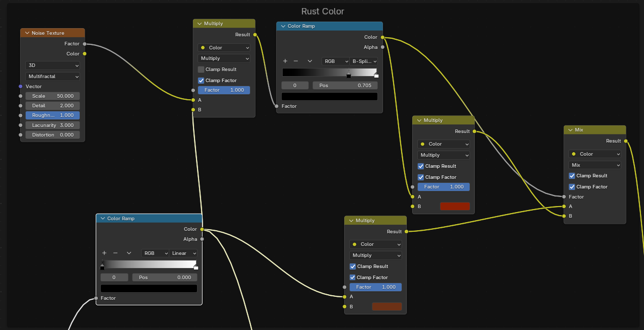Collapse the Mix node

(x=570, y=130)
